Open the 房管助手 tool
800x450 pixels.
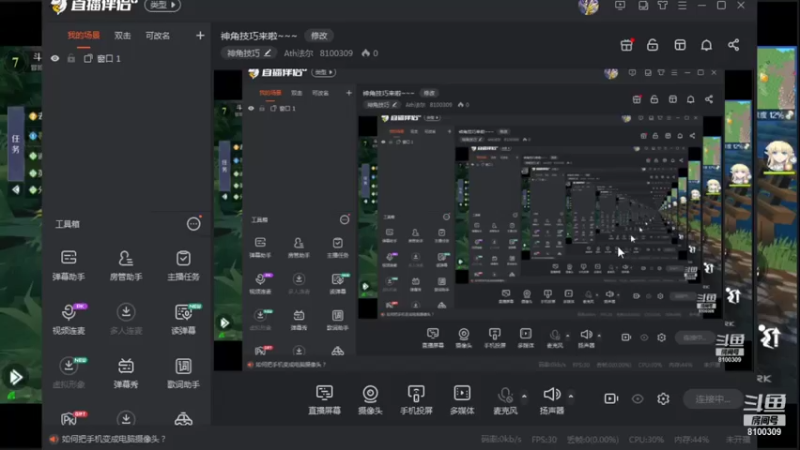[126, 265]
